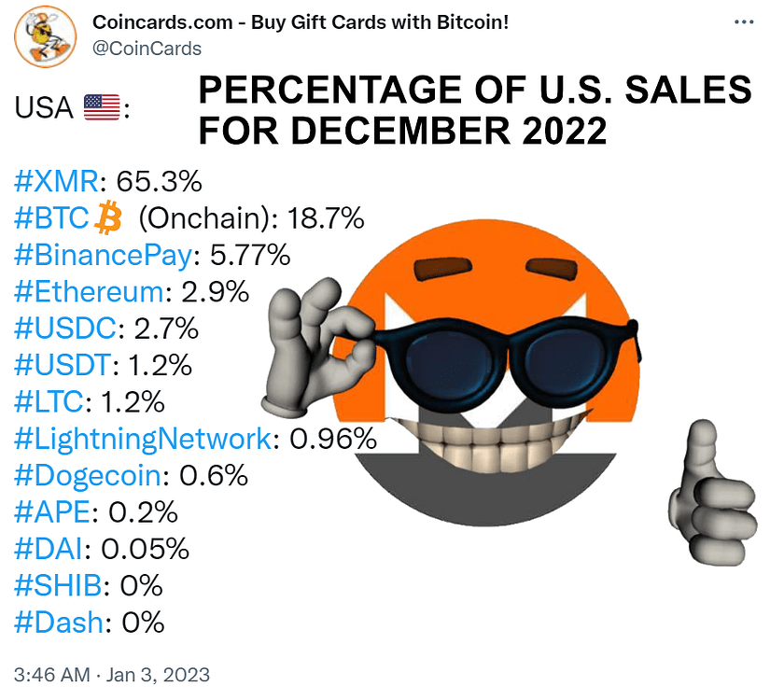This screenshot has height=700, width=770.
Task: Click the #Ethereum hashtag
Action: [90, 291]
